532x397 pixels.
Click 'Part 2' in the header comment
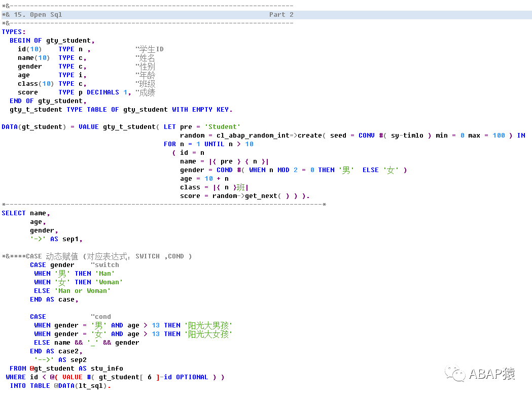pos(281,15)
